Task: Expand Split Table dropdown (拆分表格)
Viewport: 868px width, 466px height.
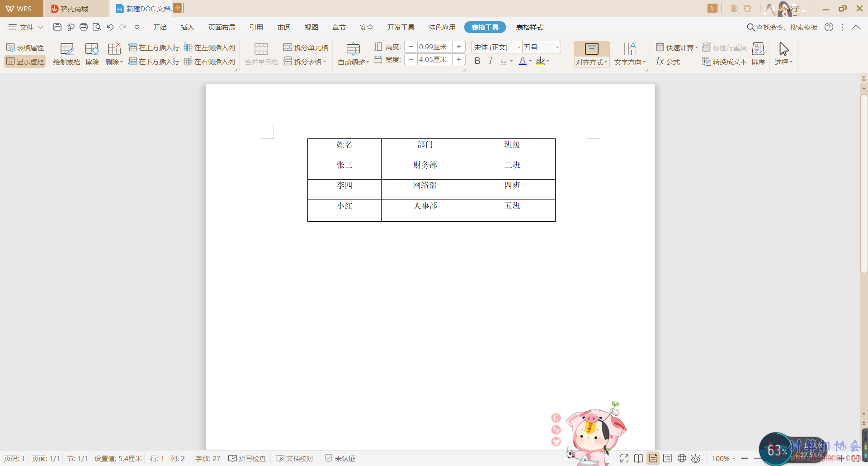Action: point(305,62)
